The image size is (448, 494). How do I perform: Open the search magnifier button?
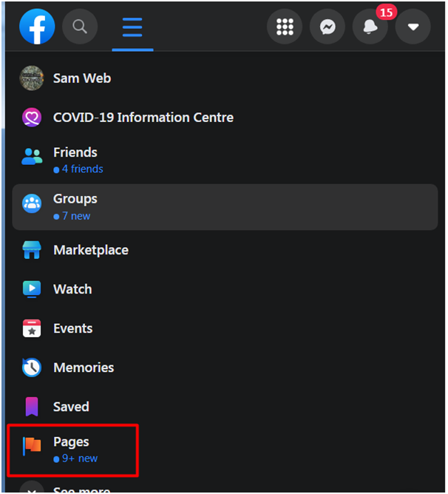click(x=80, y=27)
